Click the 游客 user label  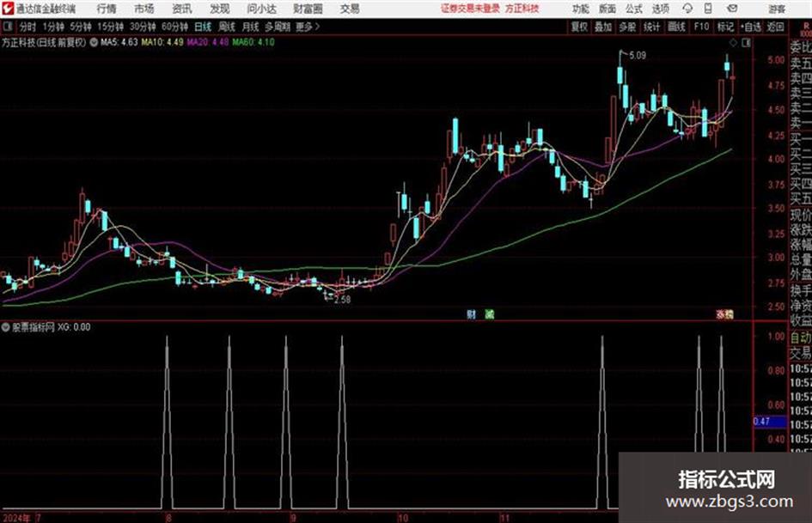click(776, 9)
